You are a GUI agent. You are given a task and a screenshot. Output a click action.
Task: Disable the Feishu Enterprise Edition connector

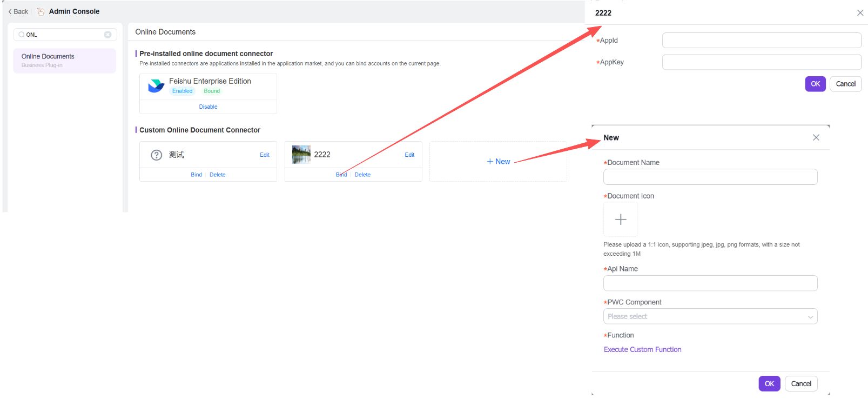208,107
